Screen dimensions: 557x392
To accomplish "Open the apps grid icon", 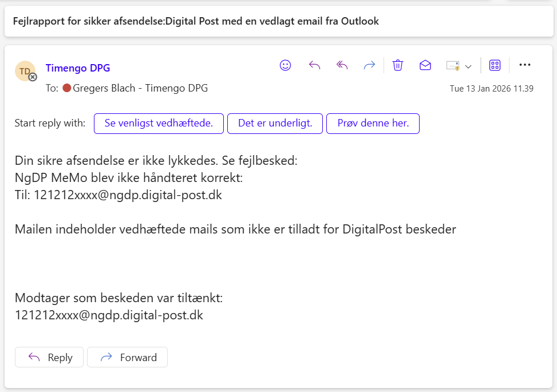I will [x=495, y=65].
